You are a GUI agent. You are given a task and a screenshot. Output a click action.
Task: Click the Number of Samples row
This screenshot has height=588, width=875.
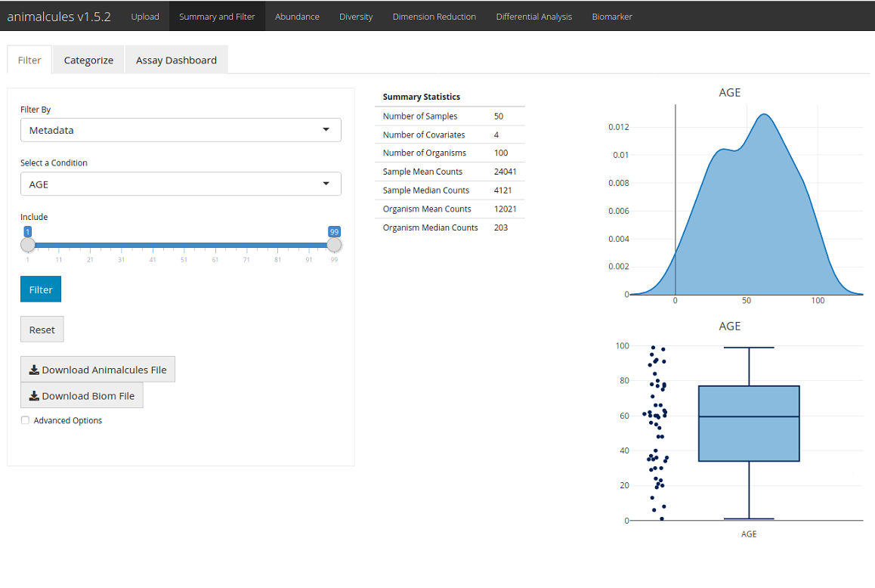(450, 116)
